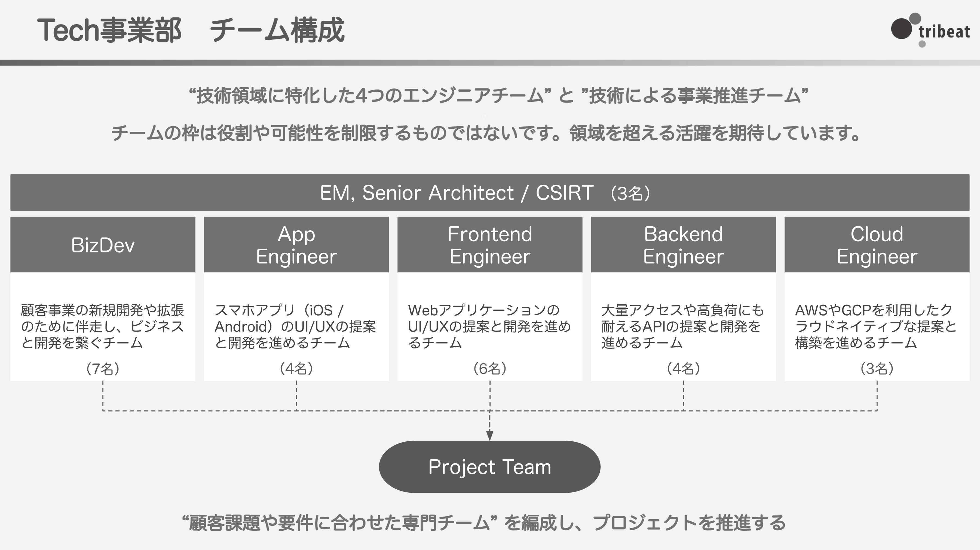980x550 pixels.
Task: Click the Project Team pill shape
Action: [490, 467]
